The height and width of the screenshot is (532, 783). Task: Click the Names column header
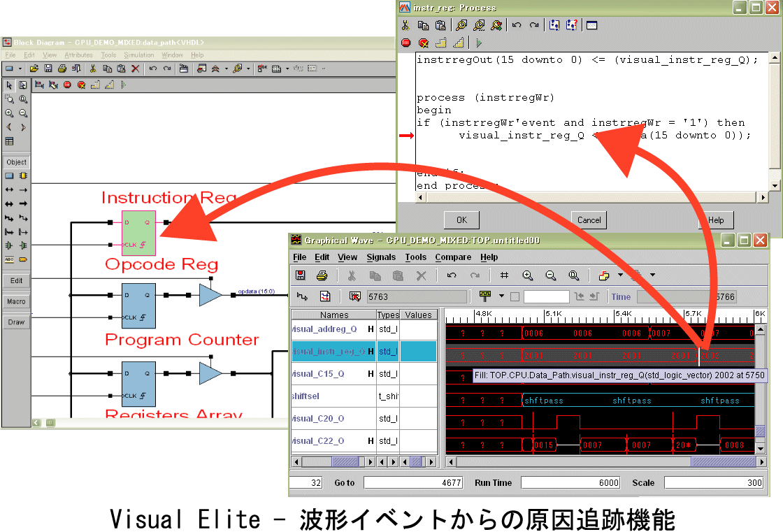tap(334, 315)
